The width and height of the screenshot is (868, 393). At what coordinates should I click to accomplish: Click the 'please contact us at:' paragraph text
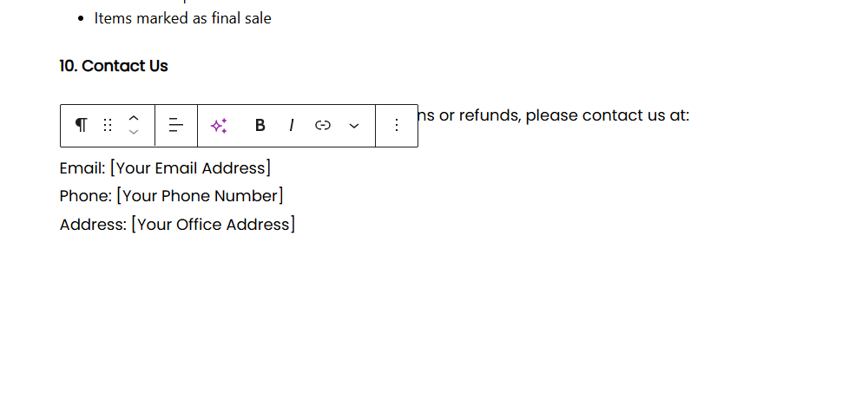(x=607, y=115)
